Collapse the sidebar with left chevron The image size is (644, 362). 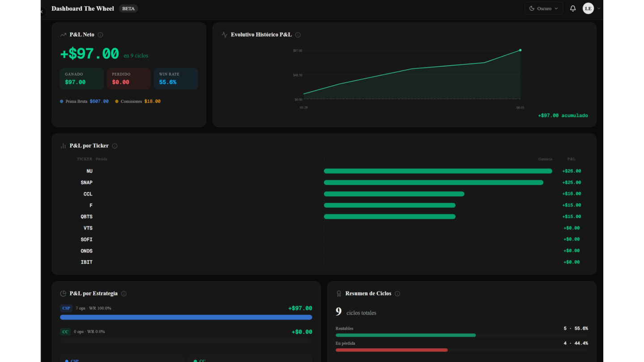[x=42, y=12]
